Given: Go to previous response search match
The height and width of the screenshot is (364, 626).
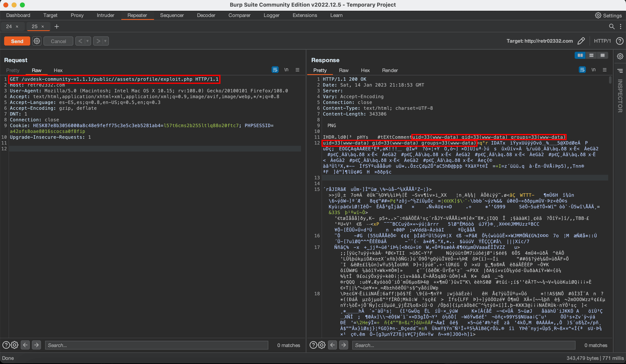Looking at the screenshot, I should (x=332, y=345).
